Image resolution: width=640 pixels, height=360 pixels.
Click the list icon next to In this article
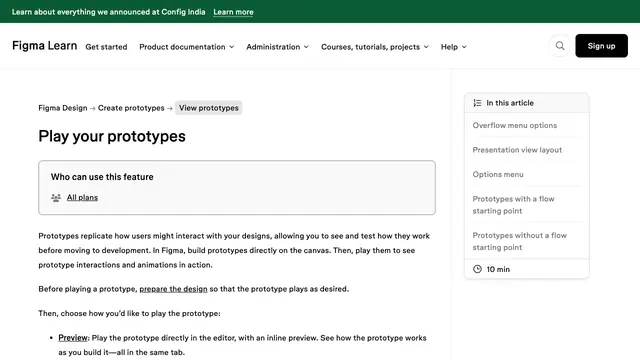(477, 103)
